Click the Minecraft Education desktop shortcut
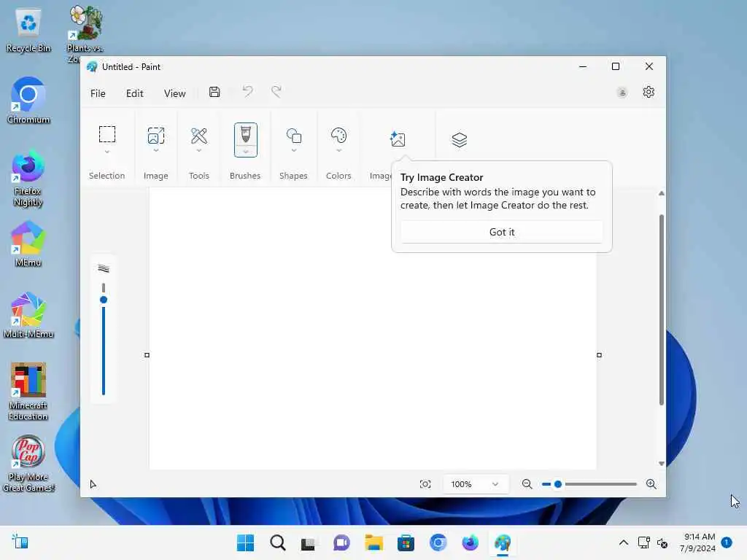This screenshot has height=560, width=747. coord(28,392)
